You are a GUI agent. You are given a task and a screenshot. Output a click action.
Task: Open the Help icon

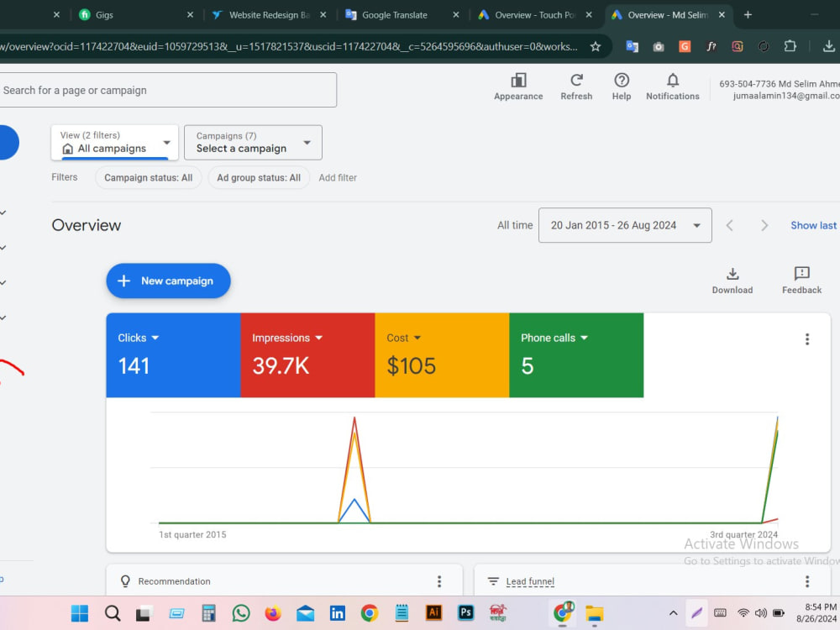pyautogui.click(x=622, y=87)
